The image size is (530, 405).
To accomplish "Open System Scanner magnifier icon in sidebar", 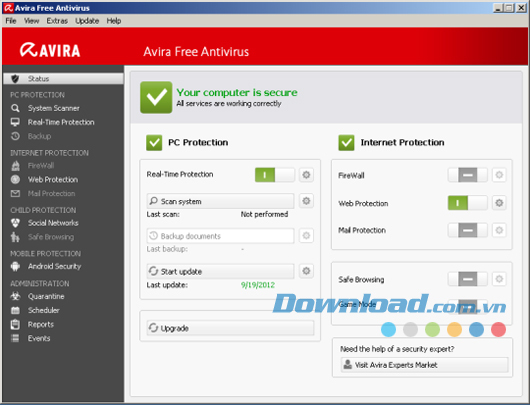I will pyautogui.click(x=15, y=108).
